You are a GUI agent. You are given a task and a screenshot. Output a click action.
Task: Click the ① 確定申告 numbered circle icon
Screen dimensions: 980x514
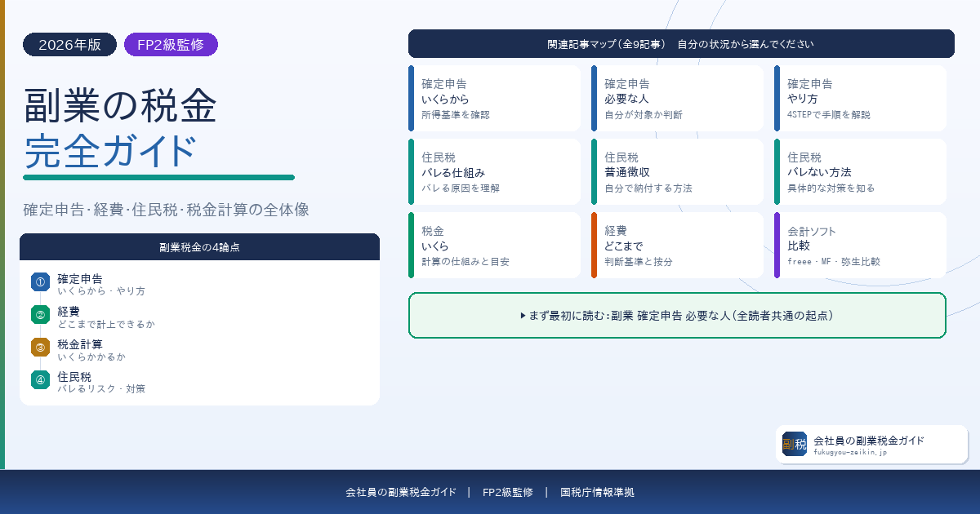pyautogui.click(x=40, y=281)
